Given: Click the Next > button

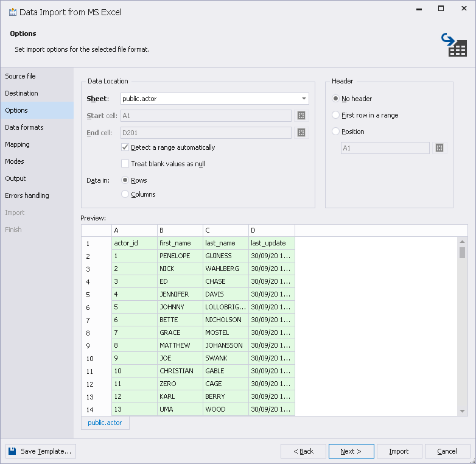Looking at the screenshot, I should 351,451.
